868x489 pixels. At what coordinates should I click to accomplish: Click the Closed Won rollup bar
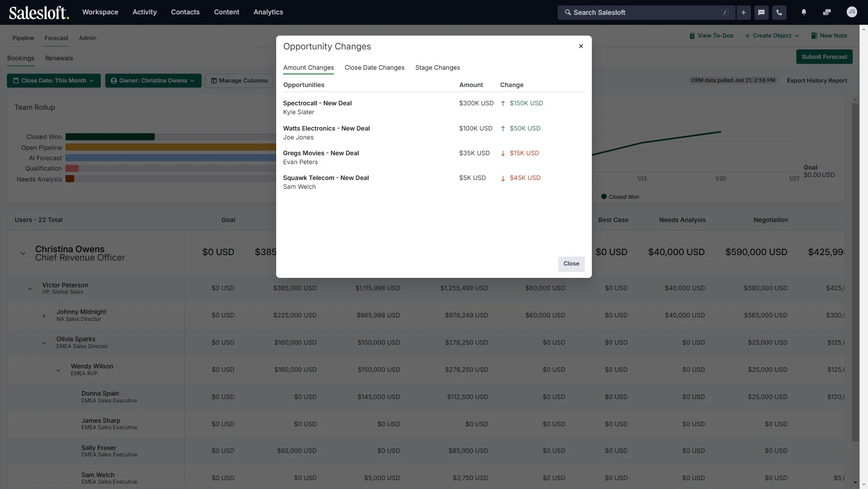coord(110,137)
